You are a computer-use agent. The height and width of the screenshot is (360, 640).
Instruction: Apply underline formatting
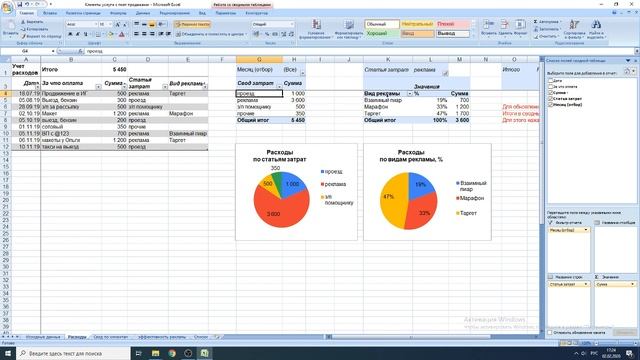pos(85,34)
